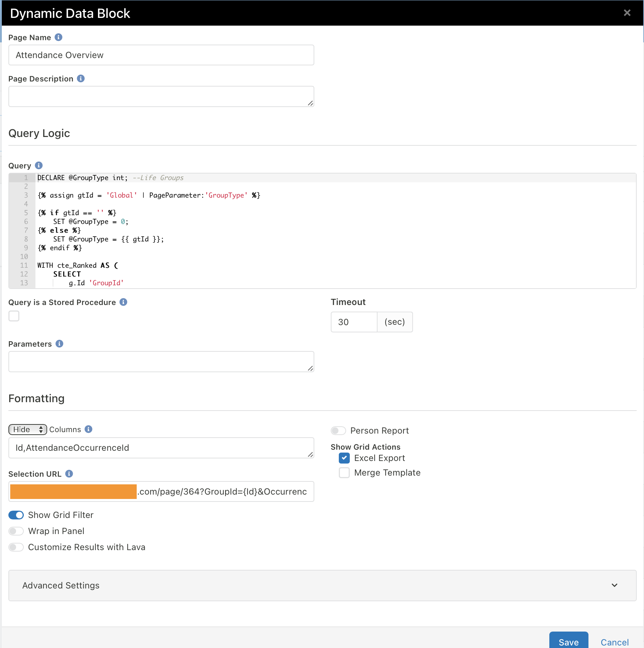
Task: Click the hidden columns text field
Action: (x=161, y=448)
